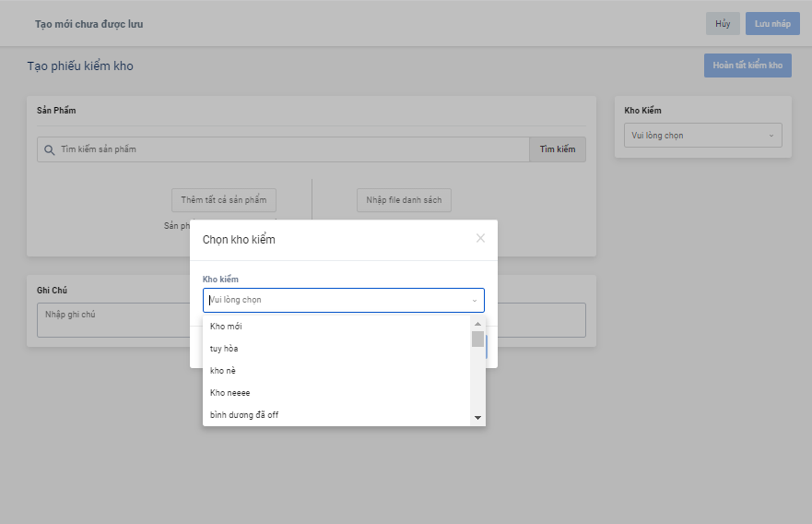The width and height of the screenshot is (812, 524).
Task: Click Thêm tất cả sản phẩm button
Action: (x=224, y=200)
